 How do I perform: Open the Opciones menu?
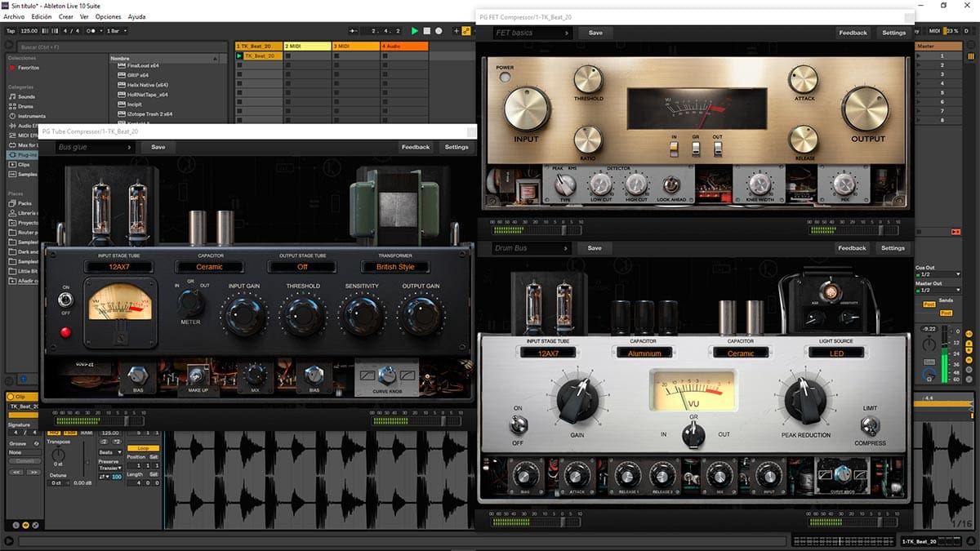click(108, 16)
